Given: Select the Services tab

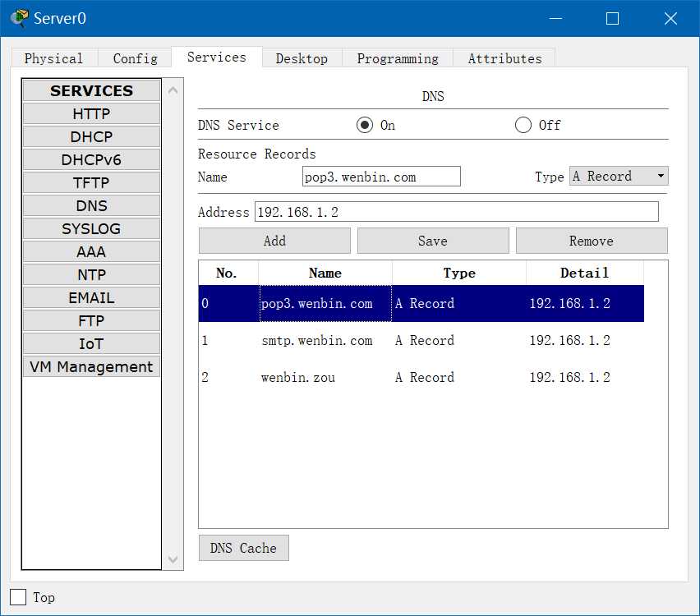Looking at the screenshot, I should pyautogui.click(x=217, y=57).
